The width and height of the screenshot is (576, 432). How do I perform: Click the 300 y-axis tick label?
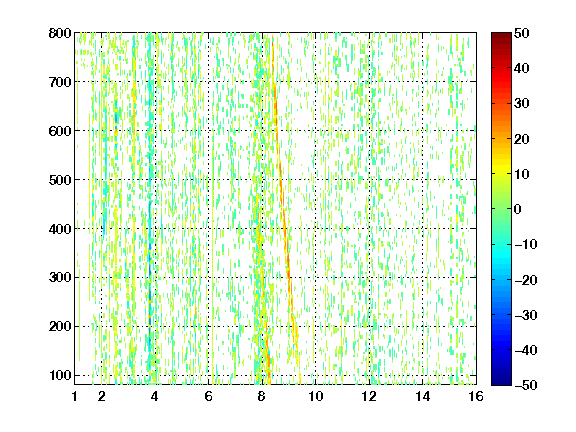[60, 277]
